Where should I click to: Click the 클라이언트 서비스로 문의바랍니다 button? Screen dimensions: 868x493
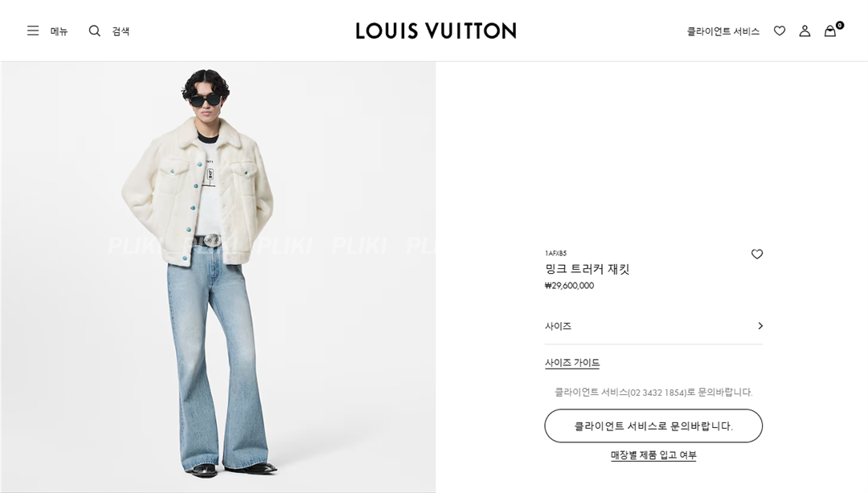click(x=653, y=426)
